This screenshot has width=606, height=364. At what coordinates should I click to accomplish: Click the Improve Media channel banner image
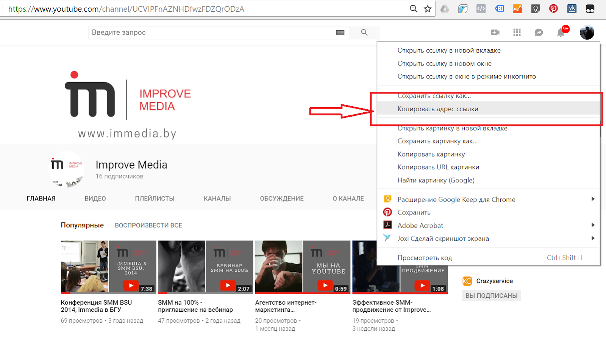pos(188,95)
